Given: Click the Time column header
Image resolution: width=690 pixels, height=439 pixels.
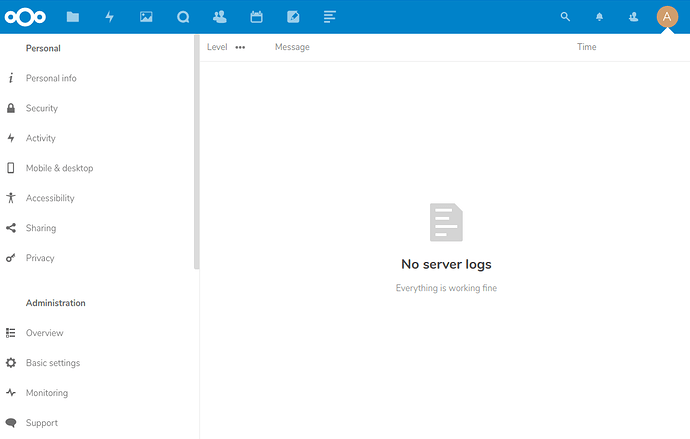Looking at the screenshot, I should click(x=587, y=47).
